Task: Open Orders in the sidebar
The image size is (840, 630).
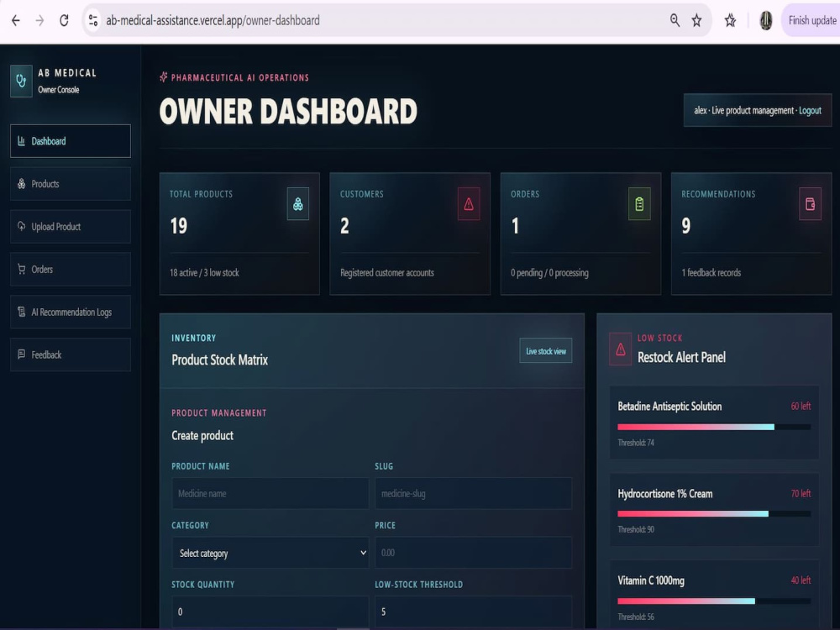Action: pos(71,269)
